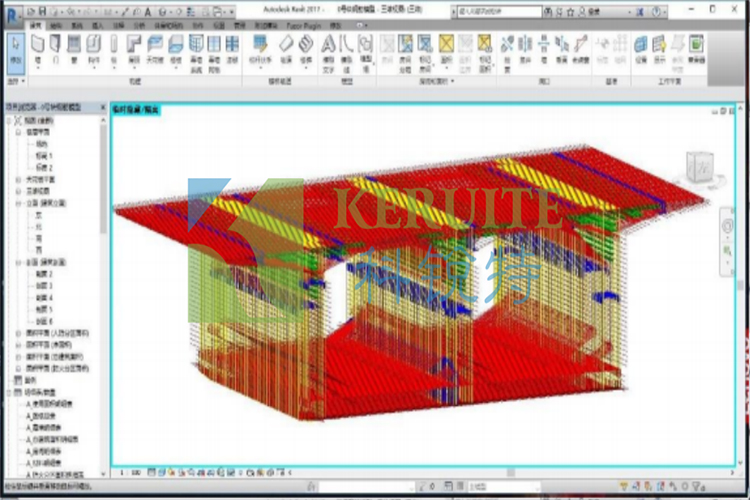Select the By Face opening tool
750x500 pixels.
pos(507,54)
